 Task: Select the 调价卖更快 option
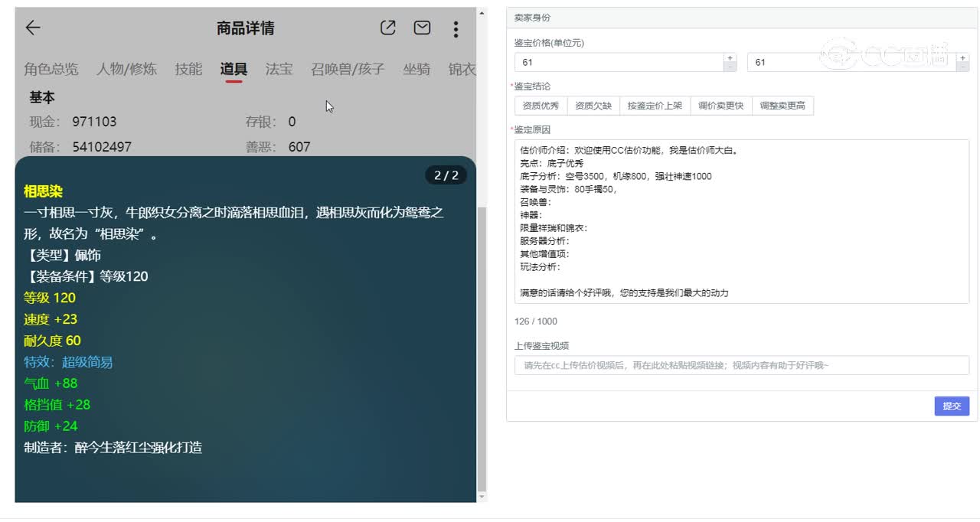click(x=720, y=106)
